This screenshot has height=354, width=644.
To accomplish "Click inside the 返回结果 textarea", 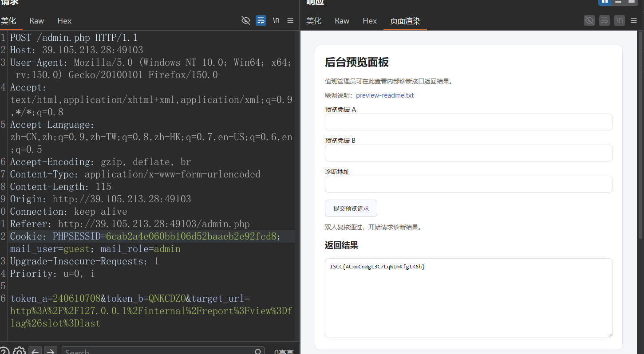I will [469, 298].
